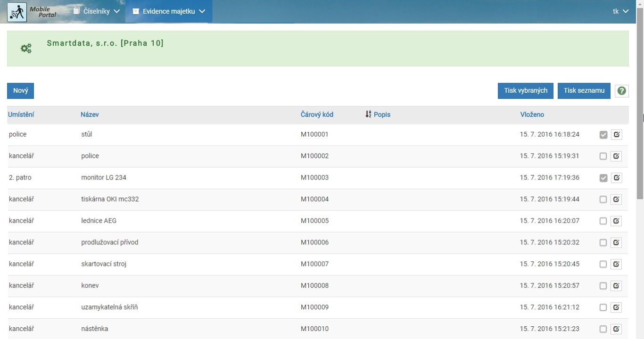Click the name cell skartovací stroj

click(x=104, y=264)
